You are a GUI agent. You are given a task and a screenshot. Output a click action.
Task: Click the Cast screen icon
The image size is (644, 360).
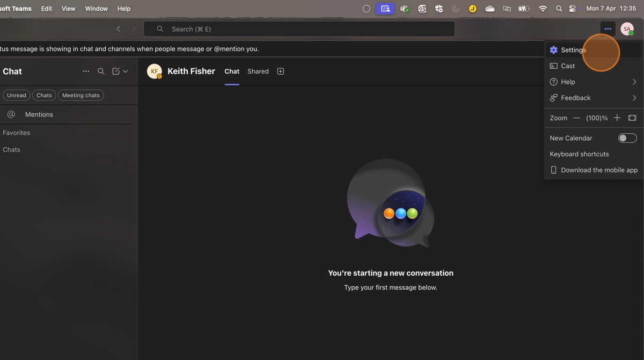click(x=554, y=66)
